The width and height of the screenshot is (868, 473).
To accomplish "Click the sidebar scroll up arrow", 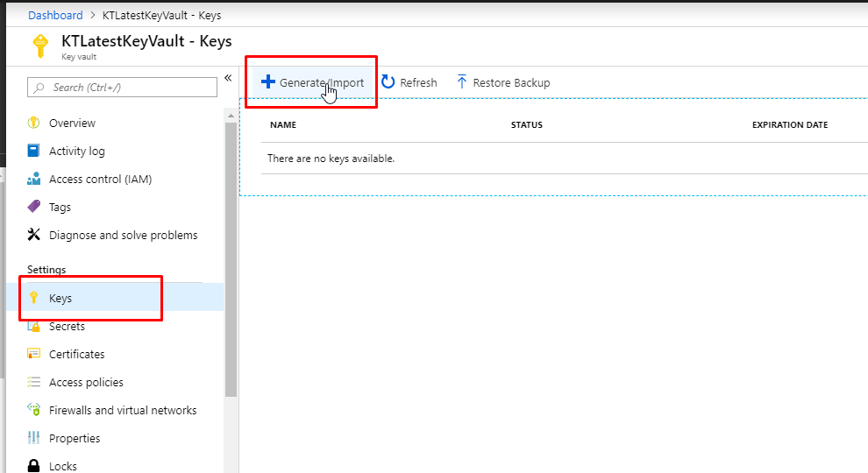I will (x=231, y=116).
